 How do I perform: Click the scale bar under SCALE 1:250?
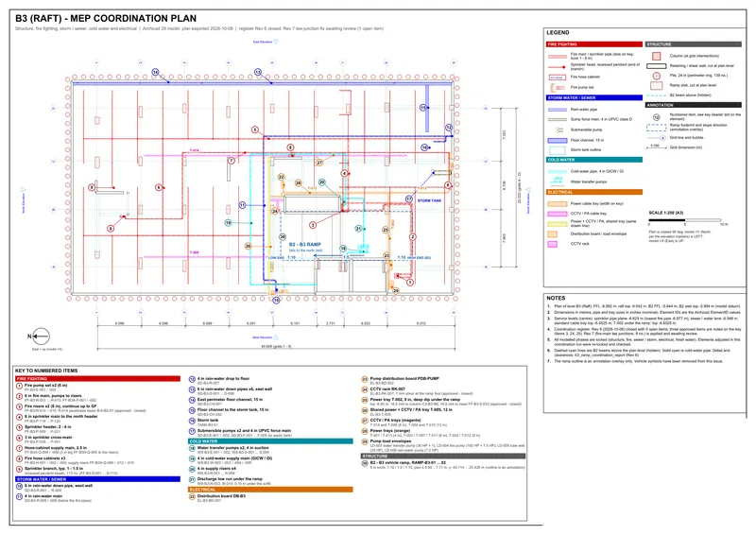(684, 220)
